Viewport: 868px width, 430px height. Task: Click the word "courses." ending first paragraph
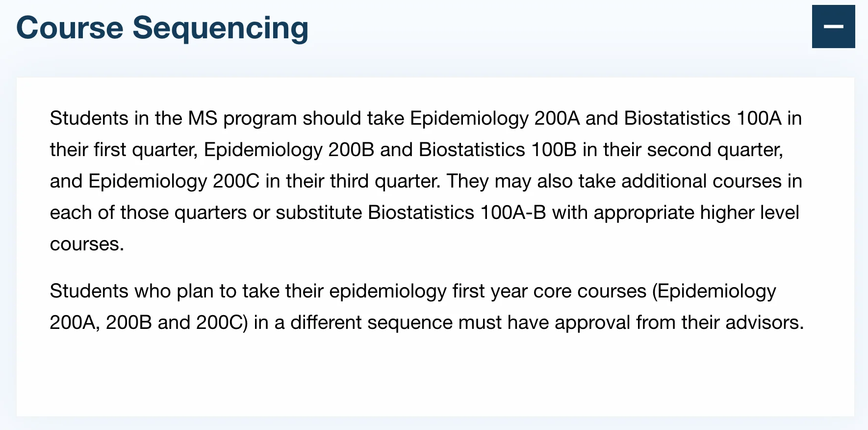pos(87,244)
